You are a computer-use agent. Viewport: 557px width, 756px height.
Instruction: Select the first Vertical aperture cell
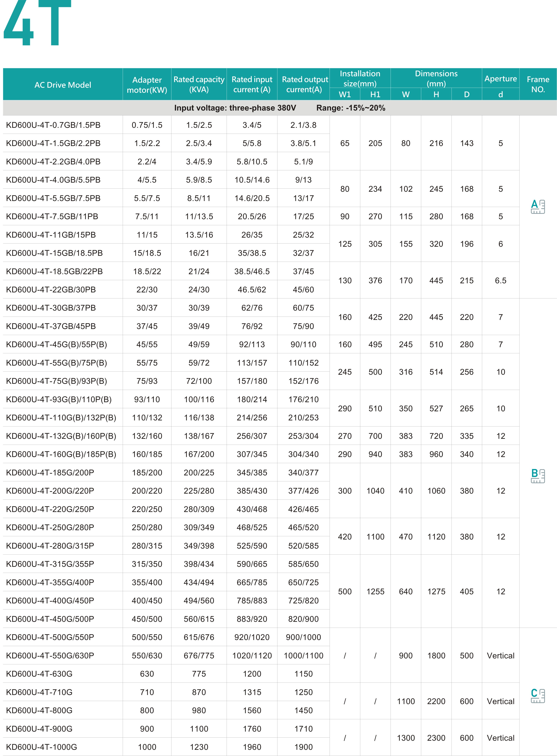pos(500,655)
